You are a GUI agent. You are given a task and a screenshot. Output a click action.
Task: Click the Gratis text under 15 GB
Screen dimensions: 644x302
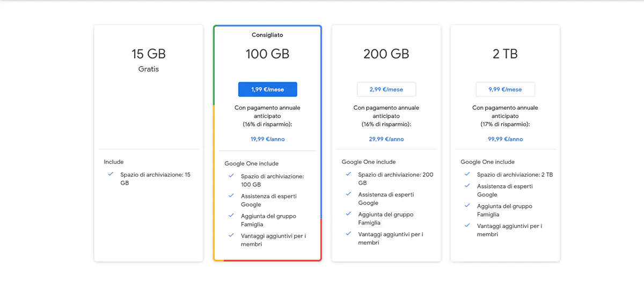tap(149, 69)
